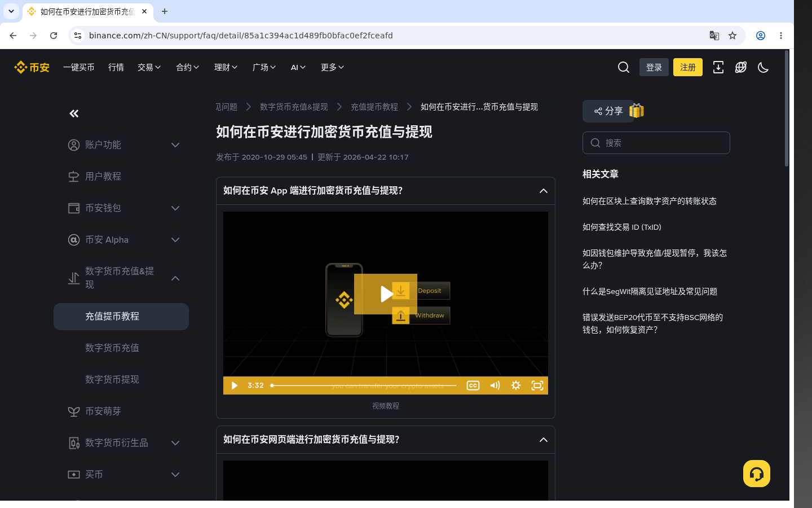
Task: Open Chrome profile icon
Action: click(761, 36)
